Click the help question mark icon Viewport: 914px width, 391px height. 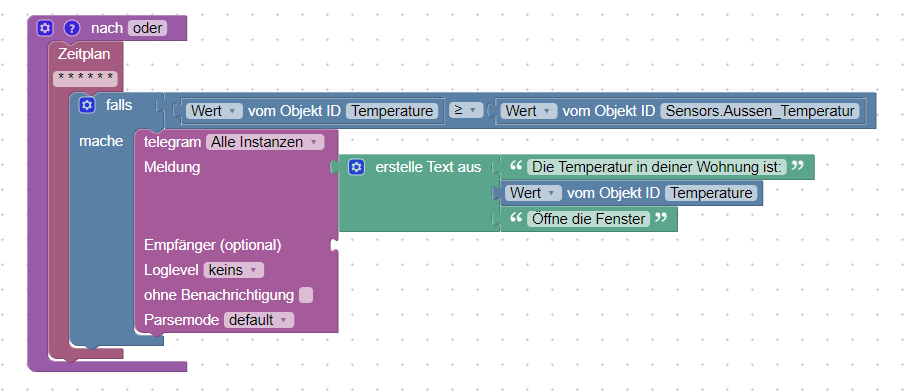click(x=71, y=28)
